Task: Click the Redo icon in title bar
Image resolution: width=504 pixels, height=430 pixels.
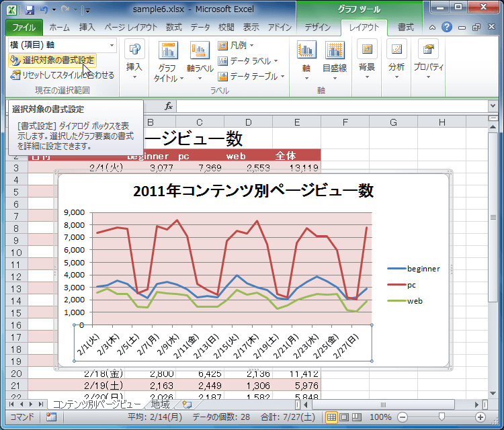Action: [66, 10]
